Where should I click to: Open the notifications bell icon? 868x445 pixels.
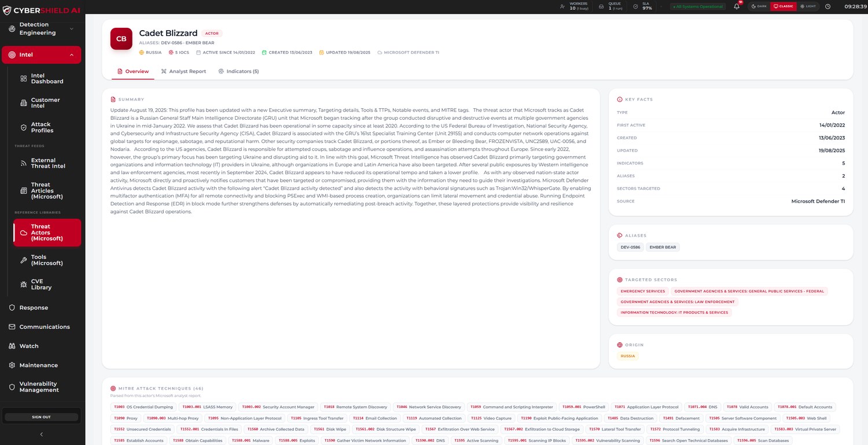(x=737, y=6)
